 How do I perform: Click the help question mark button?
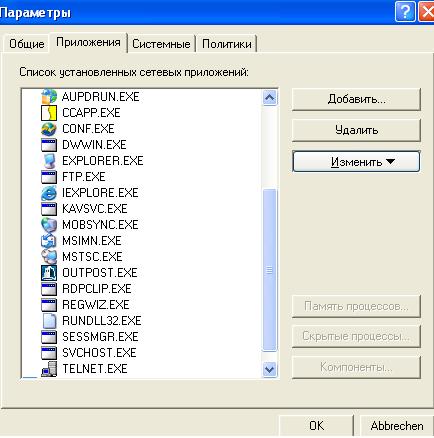pos(405,12)
